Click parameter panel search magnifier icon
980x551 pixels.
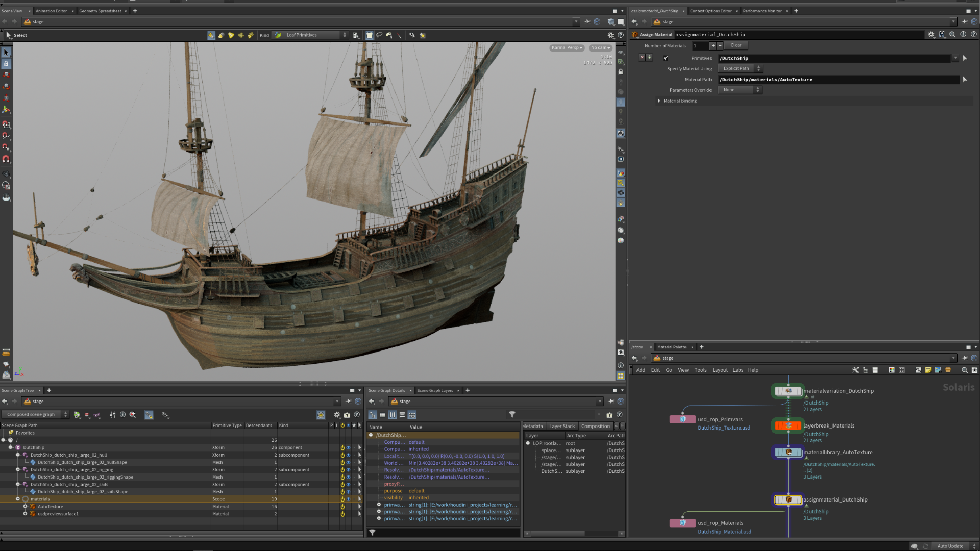[x=952, y=35]
